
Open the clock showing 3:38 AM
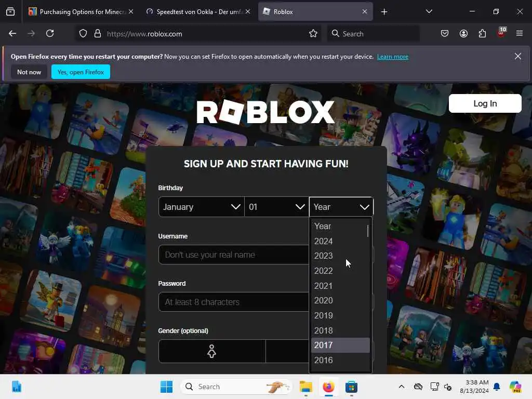[474, 387]
